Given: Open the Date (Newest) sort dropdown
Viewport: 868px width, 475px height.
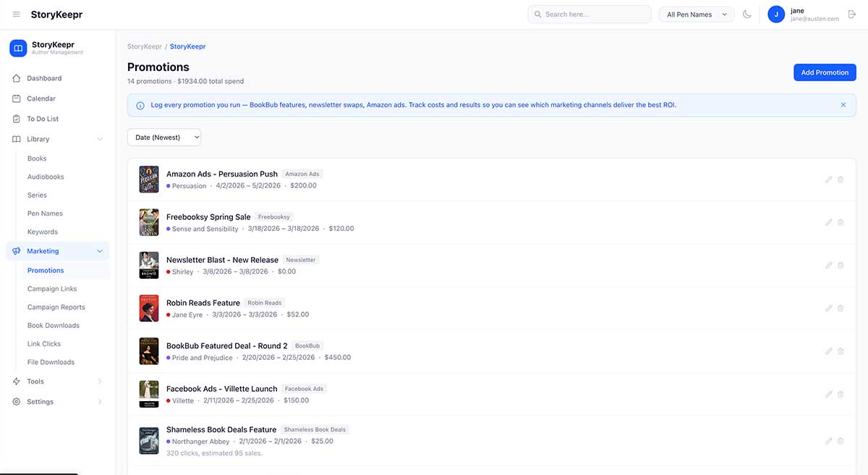Looking at the screenshot, I should tap(164, 138).
